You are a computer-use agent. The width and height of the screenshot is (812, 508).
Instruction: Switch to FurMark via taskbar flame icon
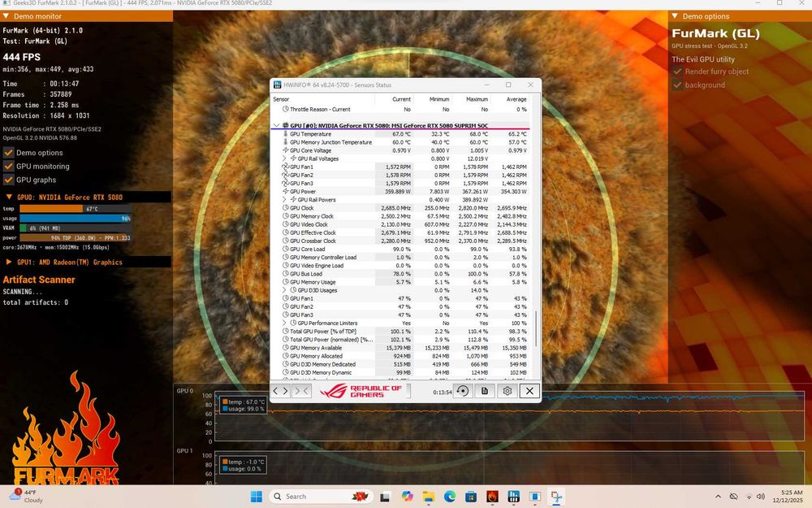point(492,497)
